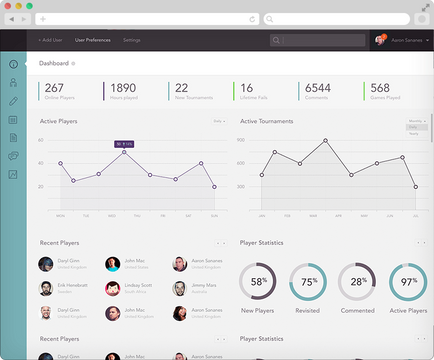Click the browser forward arrow
Viewport: 434px width, 360px height.
coord(24,19)
